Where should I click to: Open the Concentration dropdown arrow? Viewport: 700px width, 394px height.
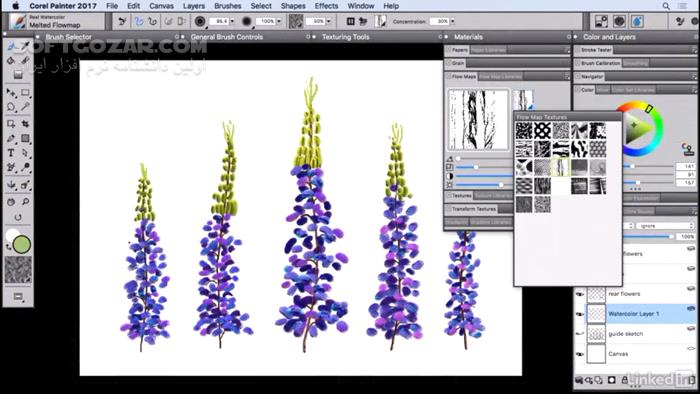coord(452,21)
